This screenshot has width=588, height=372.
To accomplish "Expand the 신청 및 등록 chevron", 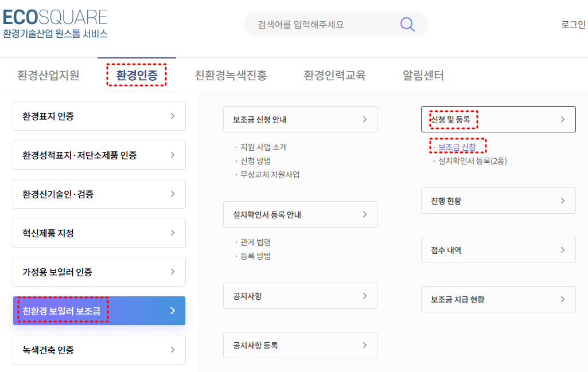I will (x=563, y=119).
